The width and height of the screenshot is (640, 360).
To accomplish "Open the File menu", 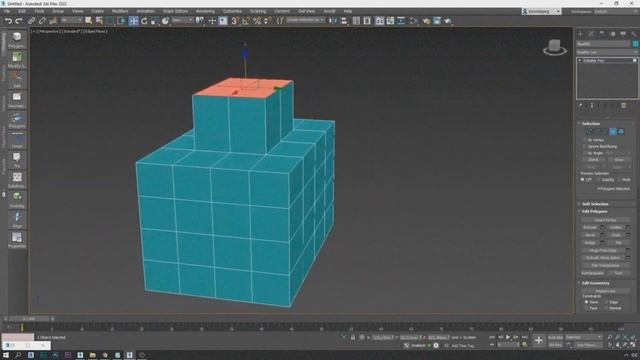I will coord(7,11).
